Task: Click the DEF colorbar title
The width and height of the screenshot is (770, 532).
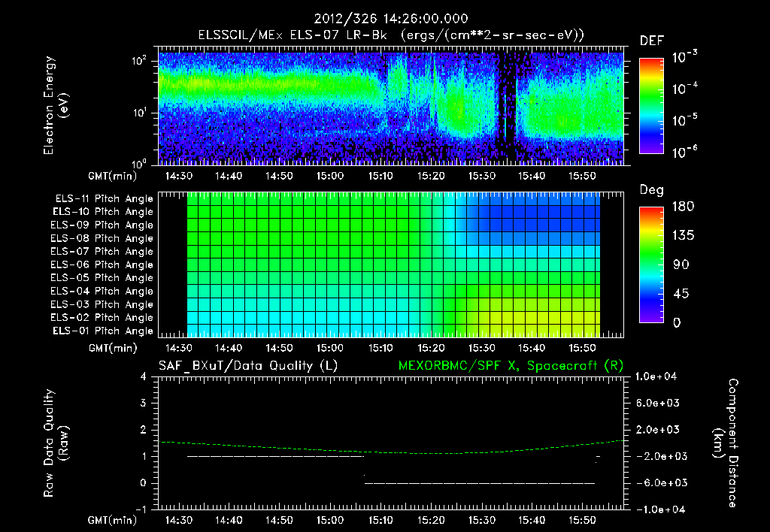Action: [x=652, y=41]
